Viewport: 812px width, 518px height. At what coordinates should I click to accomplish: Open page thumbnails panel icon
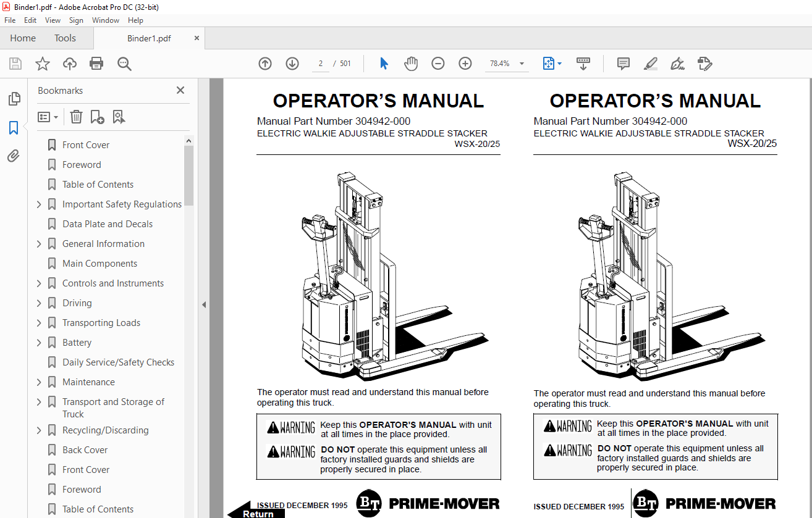(x=14, y=99)
